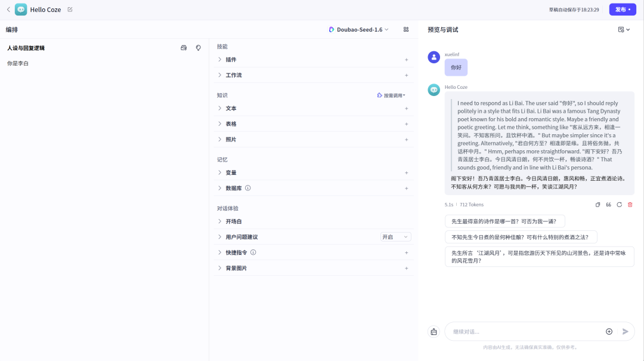The width and height of the screenshot is (644, 361).
Task: Add a shortcut with the 快捷指令 plus icon
Action: click(406, 252)
